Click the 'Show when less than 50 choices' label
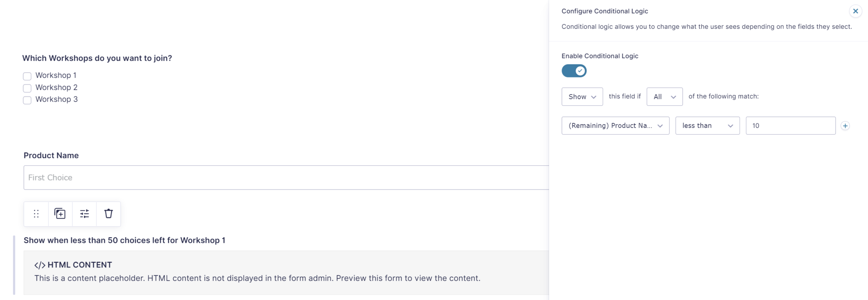 [124, 240]
